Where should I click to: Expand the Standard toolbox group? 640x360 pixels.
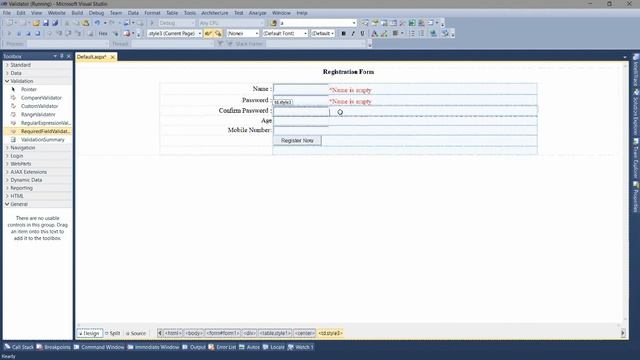7,65
